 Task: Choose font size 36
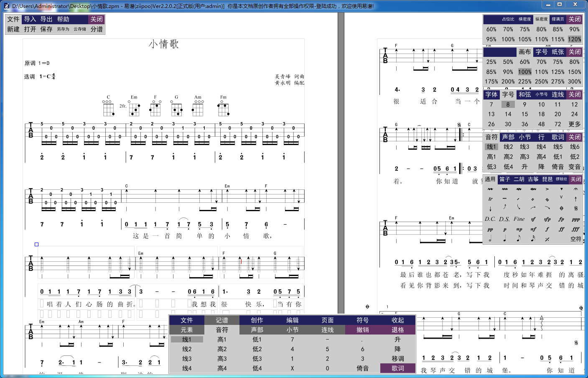point(525,124)
